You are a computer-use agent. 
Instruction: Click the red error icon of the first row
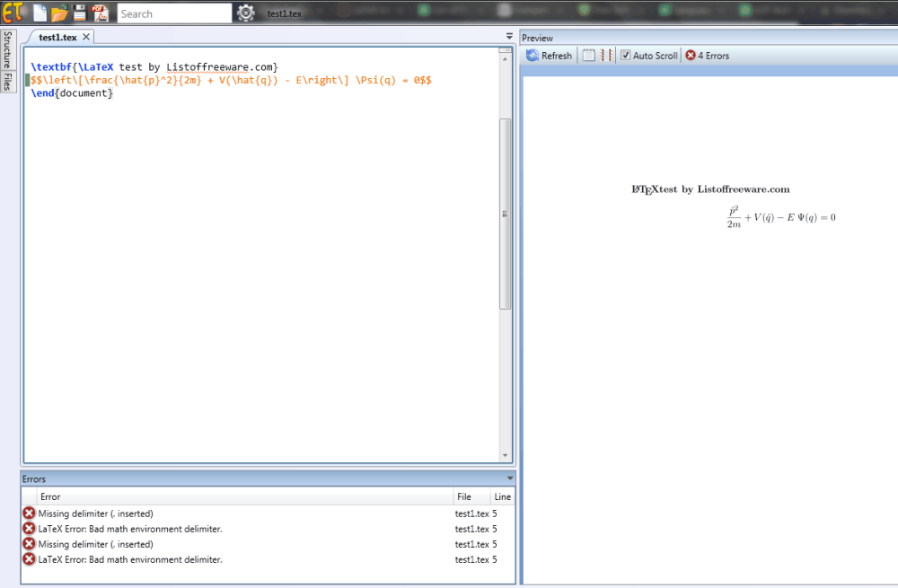click(29, 513)
